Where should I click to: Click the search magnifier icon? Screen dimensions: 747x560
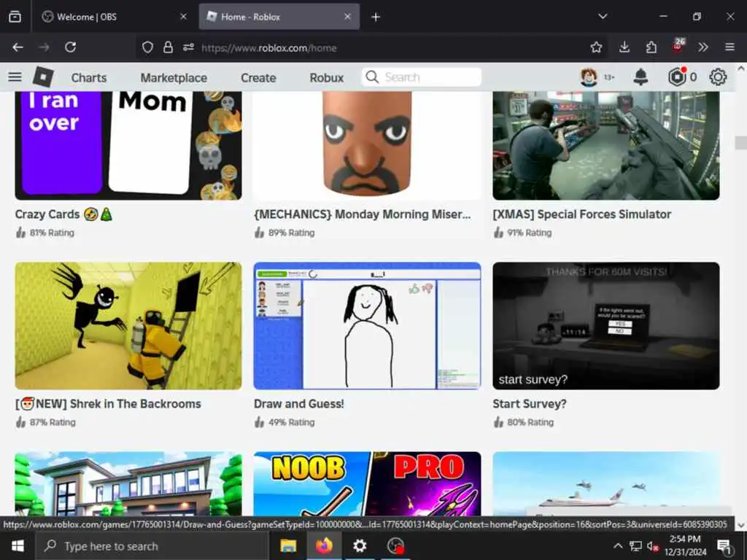tap(373, 77)
